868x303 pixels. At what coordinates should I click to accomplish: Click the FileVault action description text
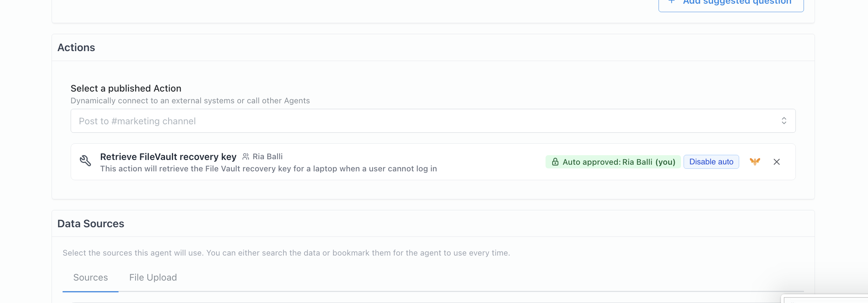click(268, 169)
